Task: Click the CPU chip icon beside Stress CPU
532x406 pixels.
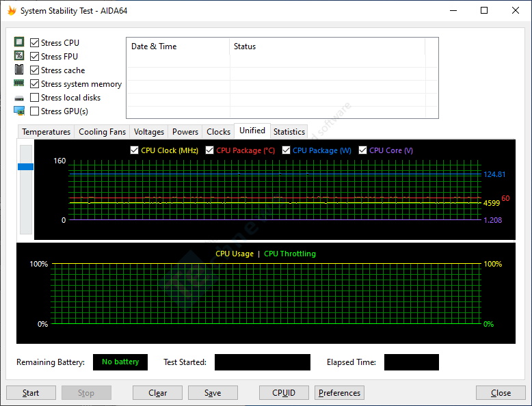Action: point(19,42)
